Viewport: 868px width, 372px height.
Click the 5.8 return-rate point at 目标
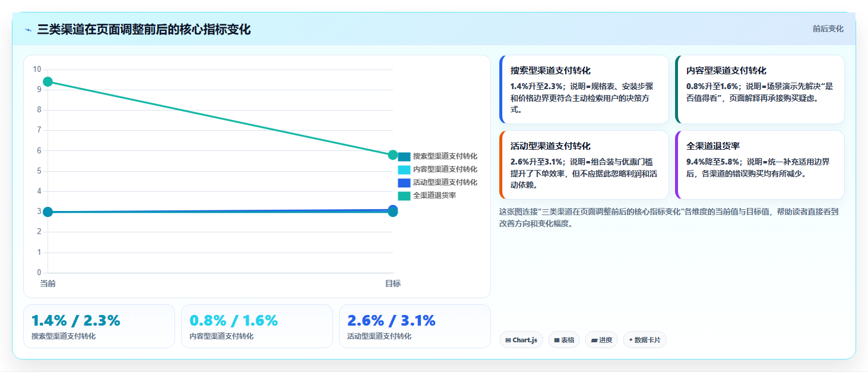[x=392, y=155]
